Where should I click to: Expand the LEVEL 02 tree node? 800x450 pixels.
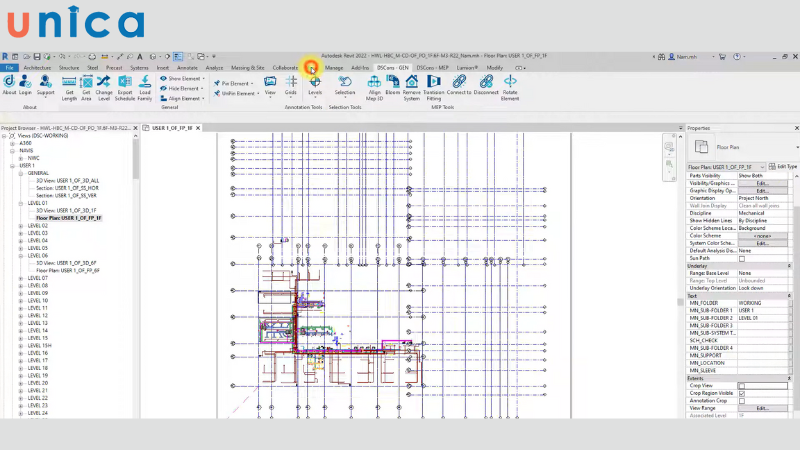point(19,226)
